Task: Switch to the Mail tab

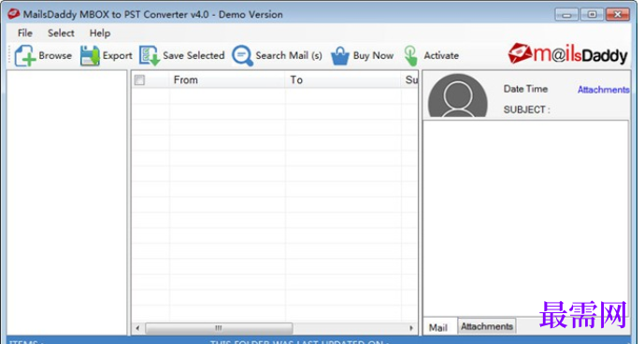Action: point(438,327)
